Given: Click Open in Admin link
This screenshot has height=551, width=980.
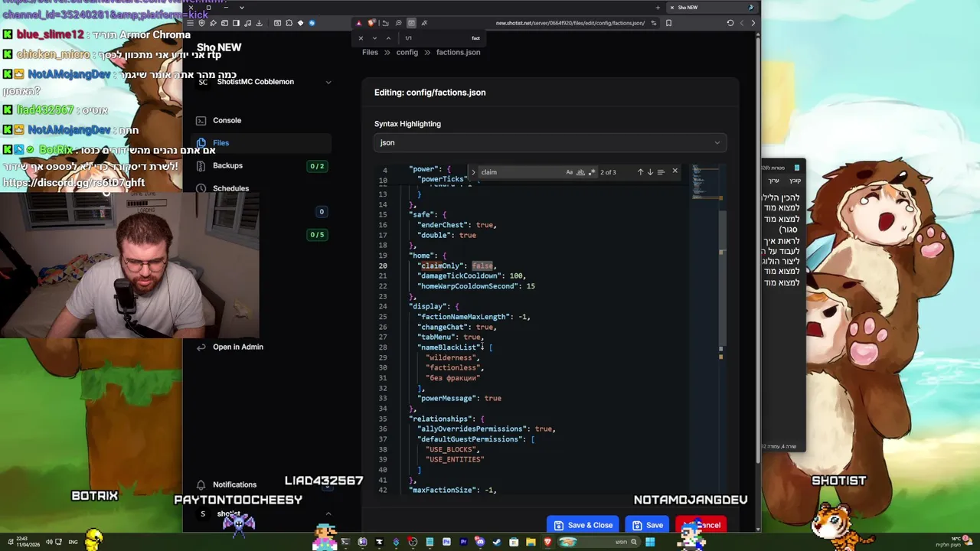Looking at the screenshot, I should [237, 347].
